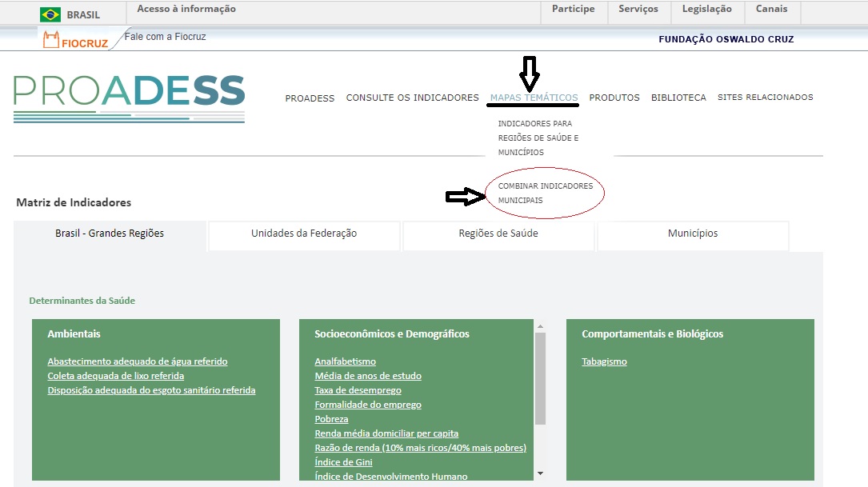Open Coleta adequada de lixo referida indicator

[116, 376]
